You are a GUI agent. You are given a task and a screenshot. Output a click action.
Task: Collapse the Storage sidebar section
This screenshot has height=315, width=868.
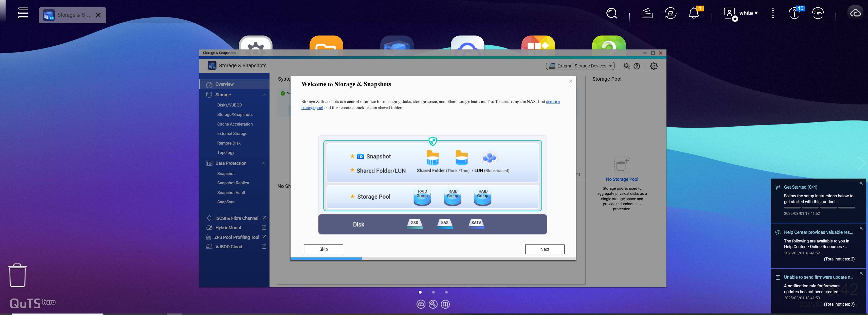pyautogui.click(x=264, y=95)
